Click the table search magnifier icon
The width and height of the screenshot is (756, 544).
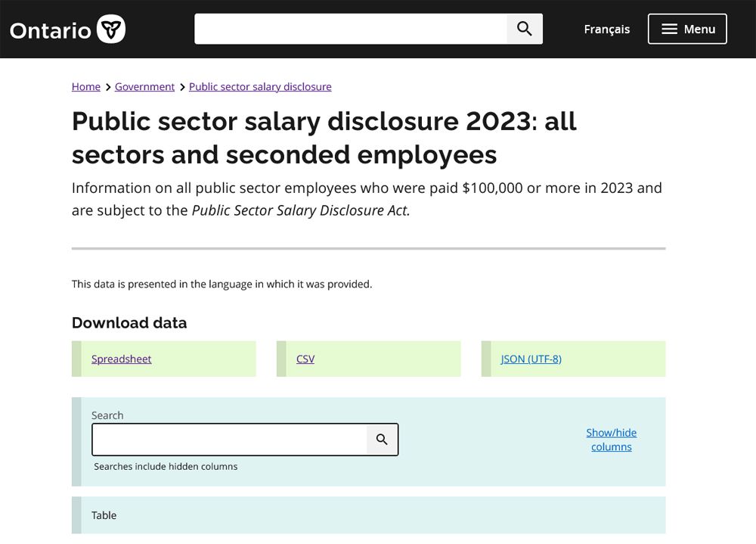pyautogui.click(x=382, y=440)
